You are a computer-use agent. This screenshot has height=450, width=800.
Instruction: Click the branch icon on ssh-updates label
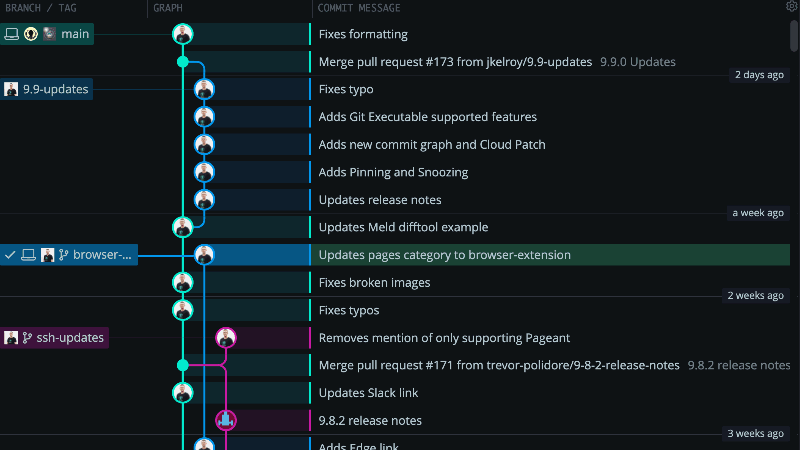click(x=27, y=338)
